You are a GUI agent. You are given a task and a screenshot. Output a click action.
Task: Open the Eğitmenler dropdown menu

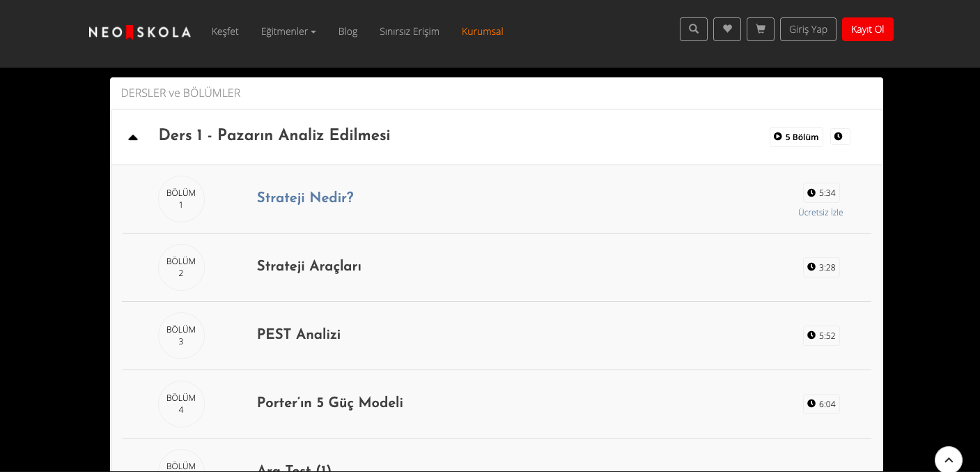click(288, 31)
